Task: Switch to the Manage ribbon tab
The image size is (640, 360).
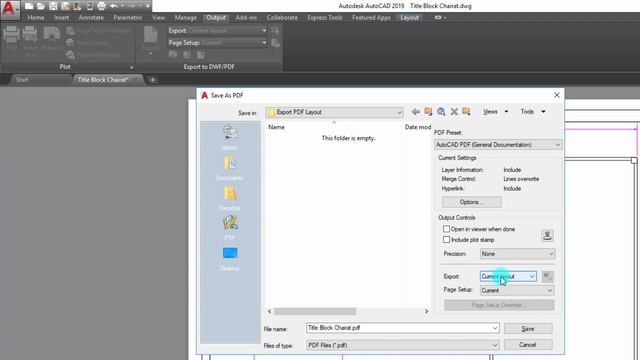Action: [x=185, y=18]
